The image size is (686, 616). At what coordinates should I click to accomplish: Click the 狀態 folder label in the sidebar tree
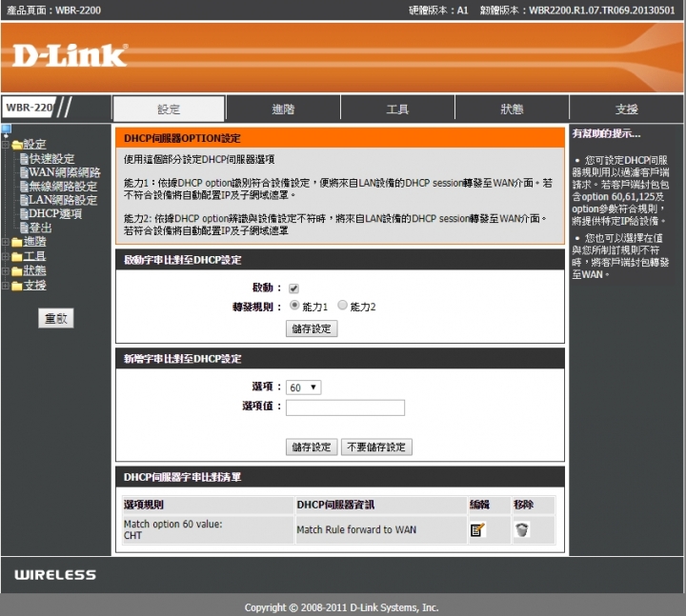34,271
